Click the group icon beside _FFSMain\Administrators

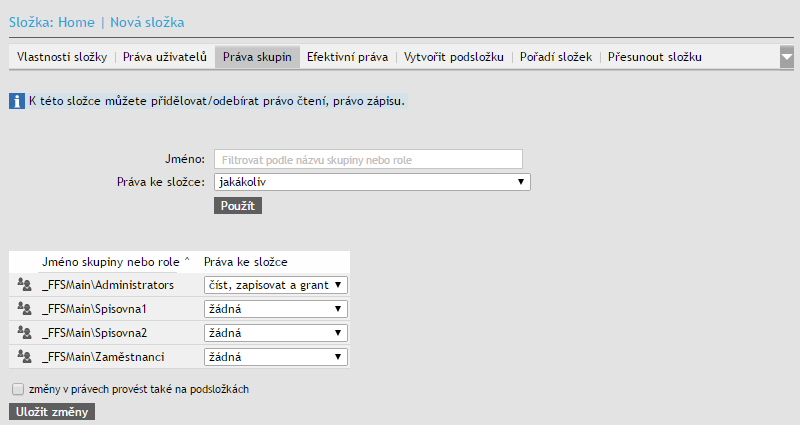click(x=25, y=285)
